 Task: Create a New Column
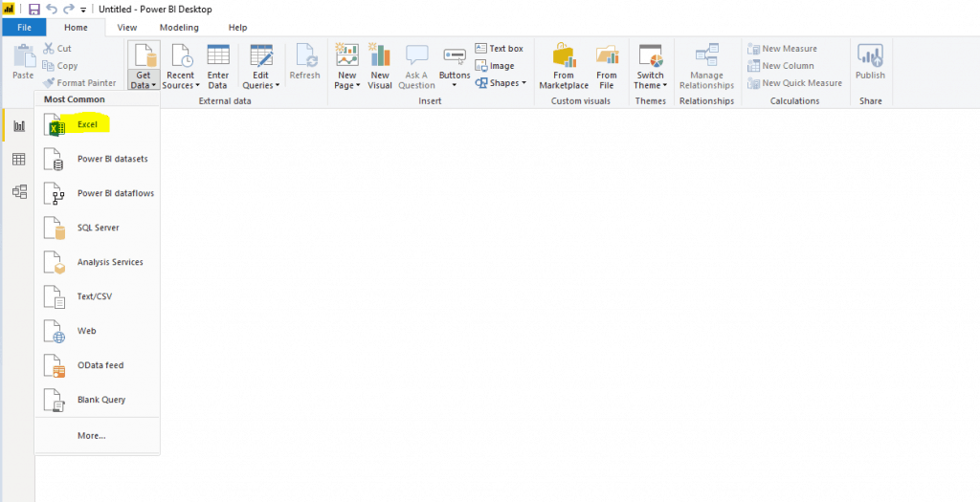click(781, 66)
